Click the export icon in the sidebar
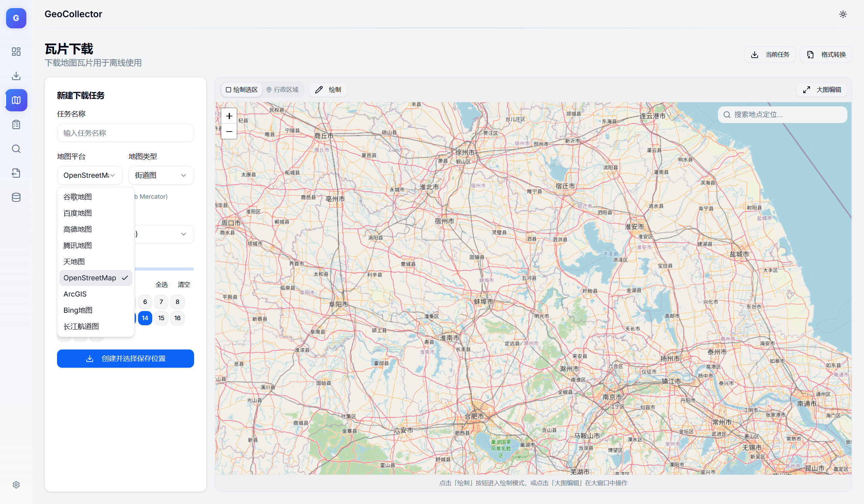This screenshot has width=864, height=504. (x=16, y=173)
